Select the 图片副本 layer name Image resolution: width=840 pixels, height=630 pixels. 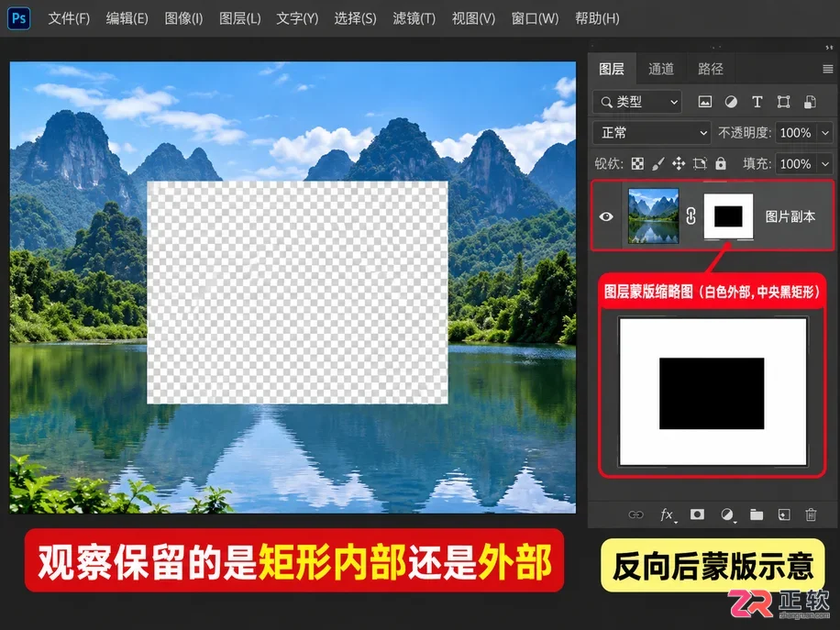[x=790, y=216]
